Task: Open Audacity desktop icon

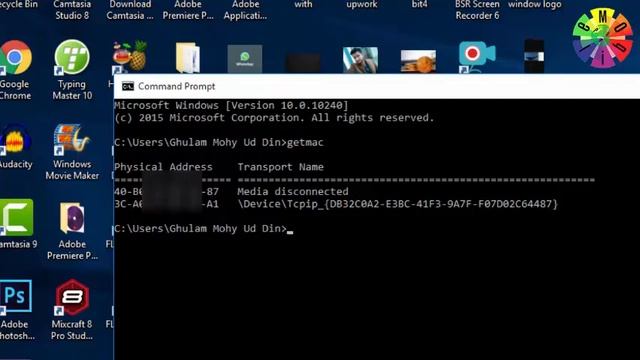Action: click(x=16, y=140)
